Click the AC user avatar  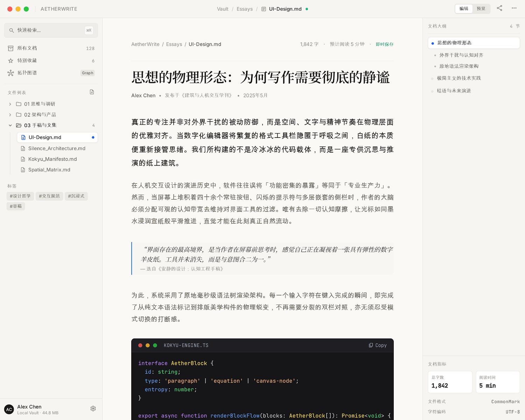click(x=9, y=409)
